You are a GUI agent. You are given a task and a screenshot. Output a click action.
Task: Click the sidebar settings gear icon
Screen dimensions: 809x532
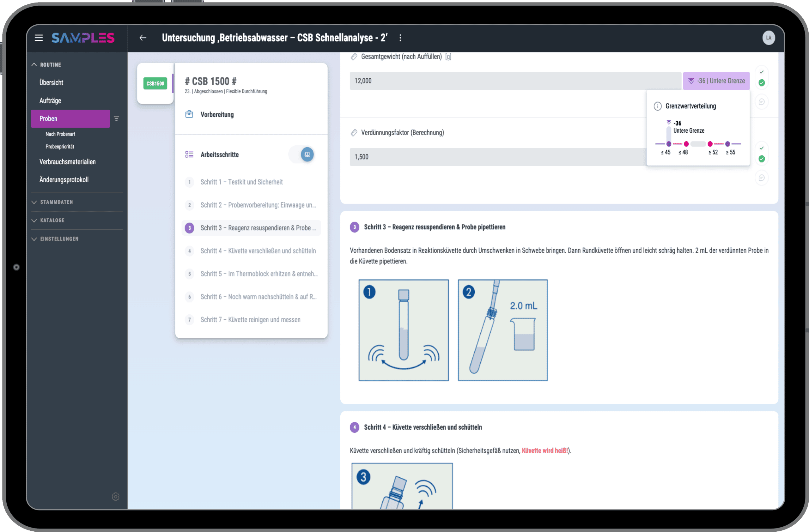116,496
